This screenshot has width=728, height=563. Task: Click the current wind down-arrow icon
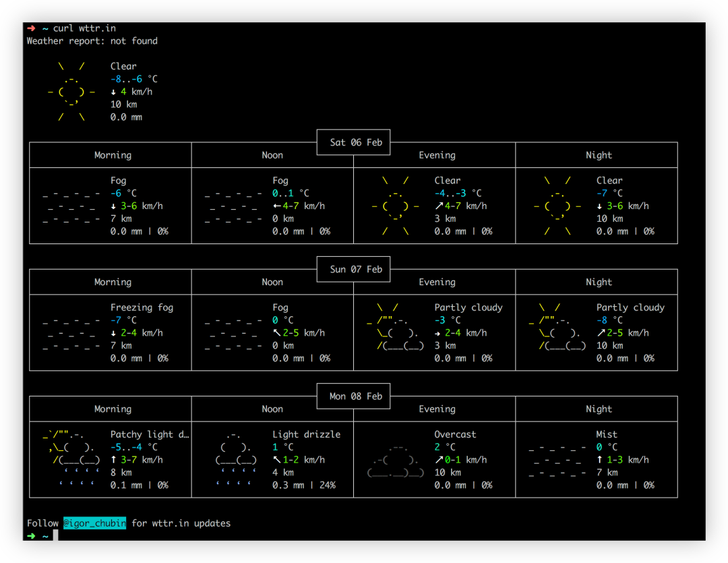pyautogui.click(x=113, y=92)
